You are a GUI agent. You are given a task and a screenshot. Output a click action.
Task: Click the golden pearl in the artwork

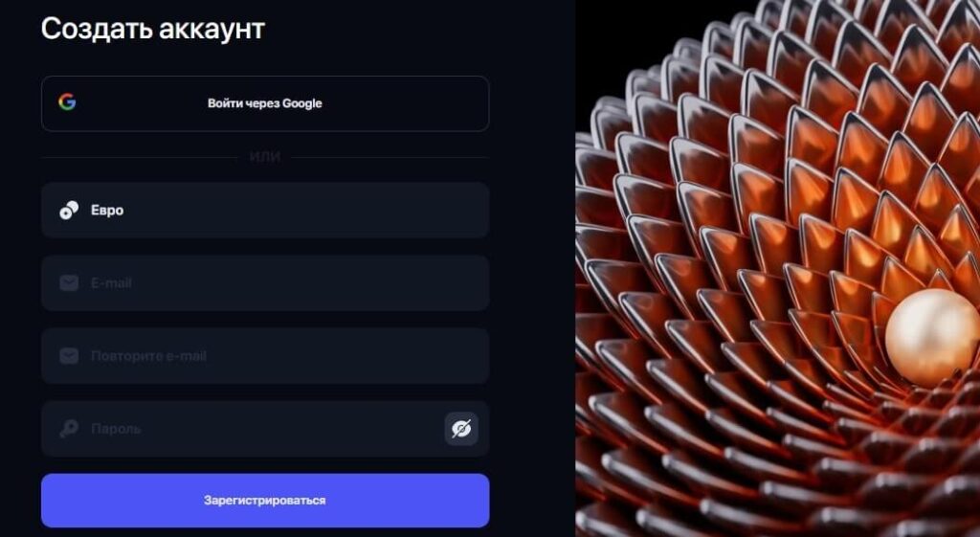coord(932,338)
